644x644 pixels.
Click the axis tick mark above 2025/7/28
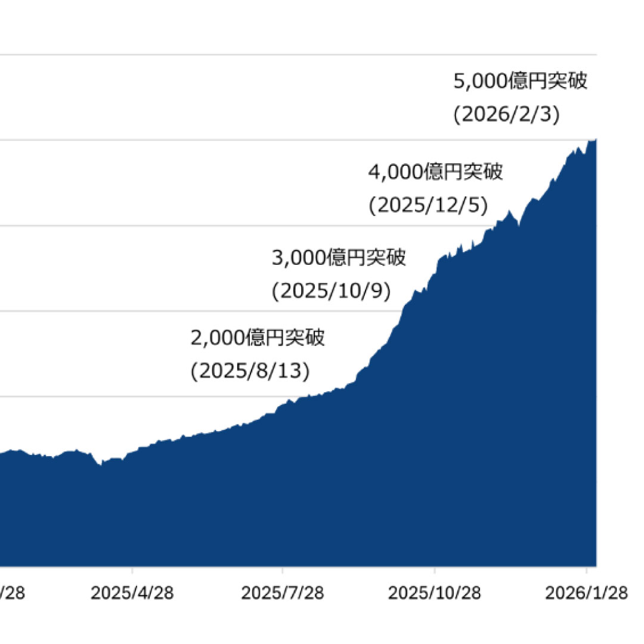point(282,570)
